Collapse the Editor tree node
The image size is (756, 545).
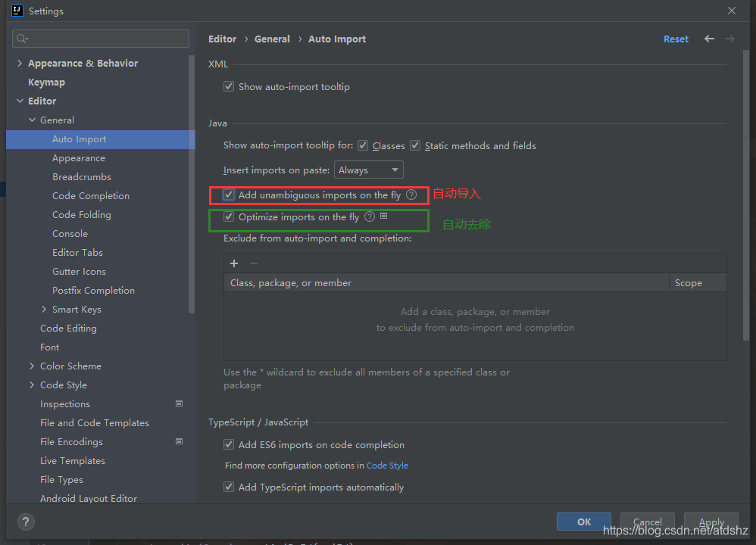[20, 101]
